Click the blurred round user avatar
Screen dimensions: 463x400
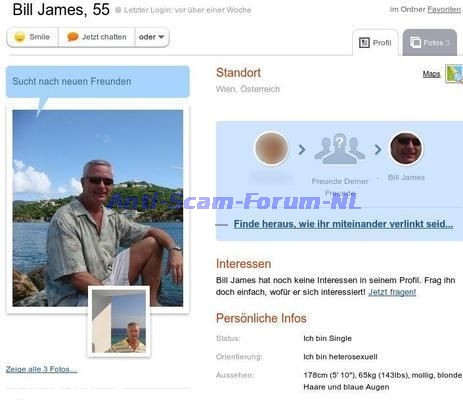pyautogui.click(x=271, y=149)
